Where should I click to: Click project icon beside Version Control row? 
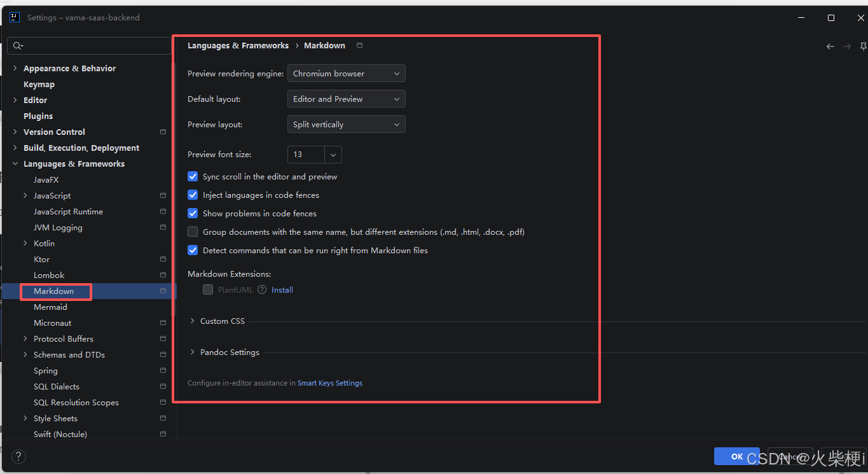tap(163, 132)
